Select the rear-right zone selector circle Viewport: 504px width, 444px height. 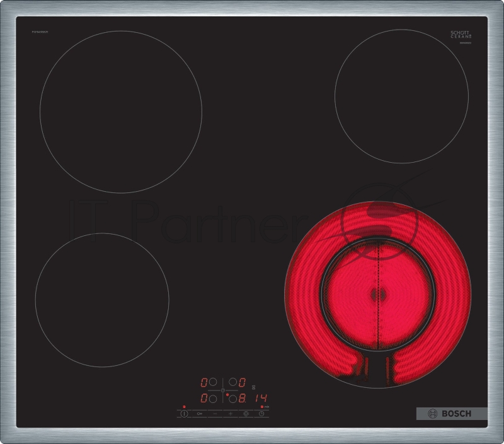[x=232, y=382]
